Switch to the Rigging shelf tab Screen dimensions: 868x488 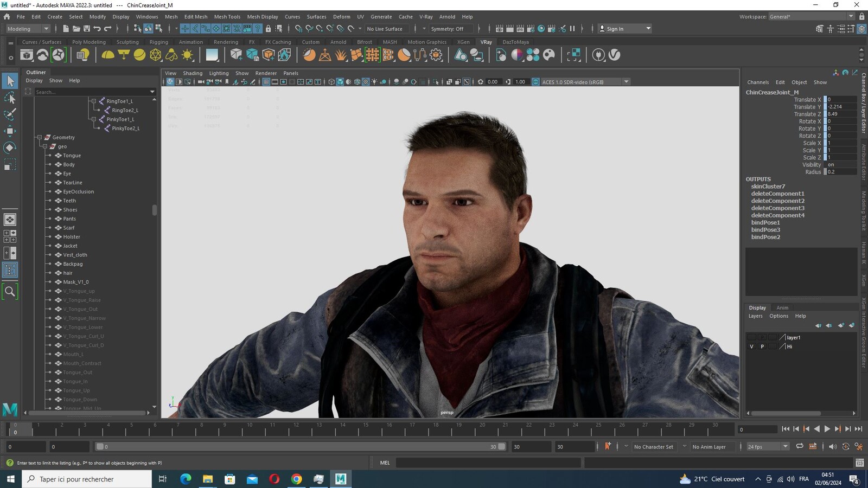pos(158,42)
